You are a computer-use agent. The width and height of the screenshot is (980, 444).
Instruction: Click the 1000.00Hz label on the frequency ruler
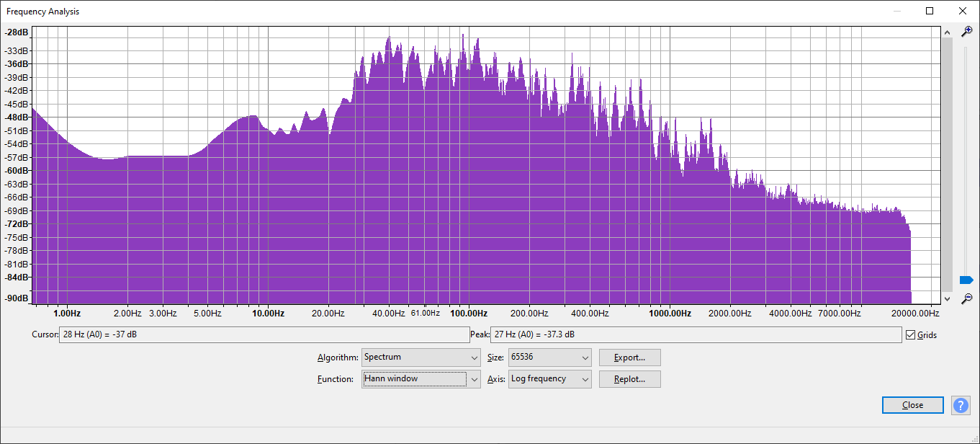[x=670, y=314]
